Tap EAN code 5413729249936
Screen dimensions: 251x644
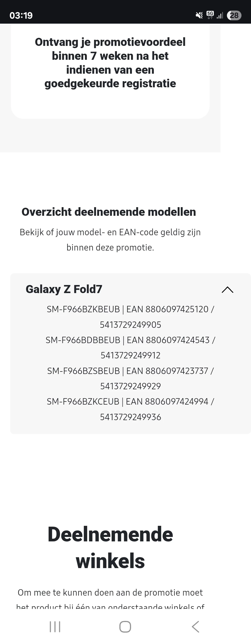pos(130,417)
